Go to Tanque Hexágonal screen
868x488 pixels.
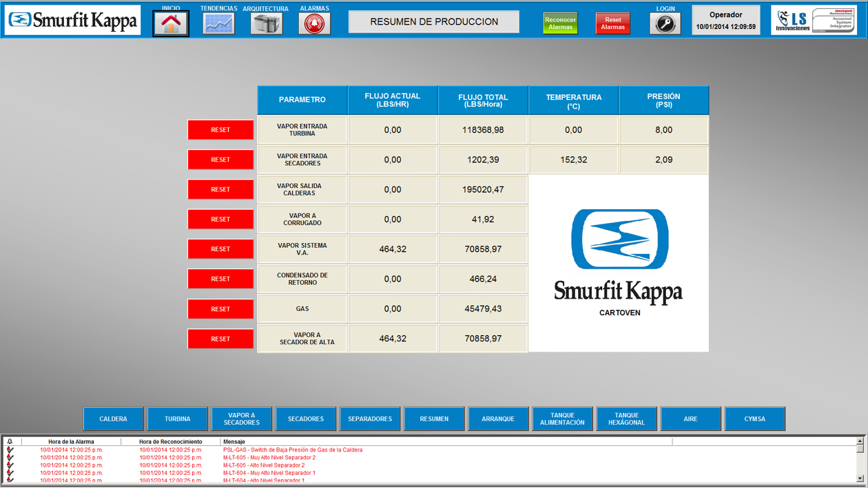tap(626, 418)
